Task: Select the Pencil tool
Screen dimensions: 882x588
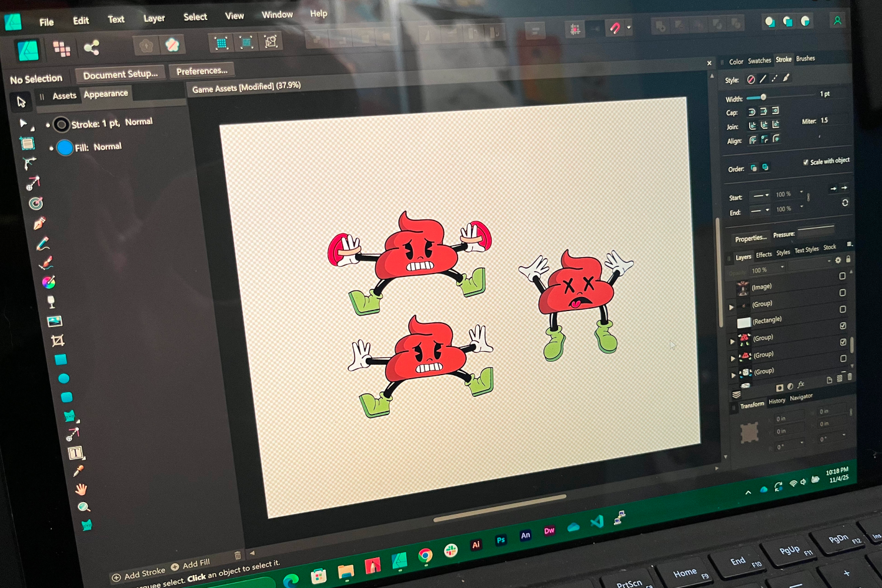Action: pyautogui.click(x=42, y=243)
